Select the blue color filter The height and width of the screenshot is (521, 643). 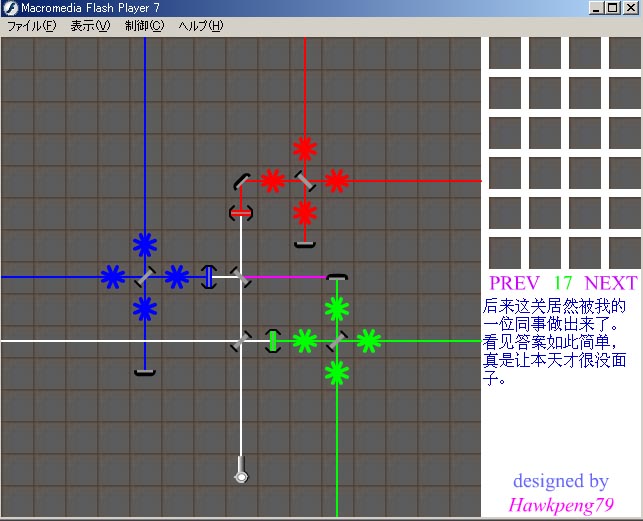(209, 277)
